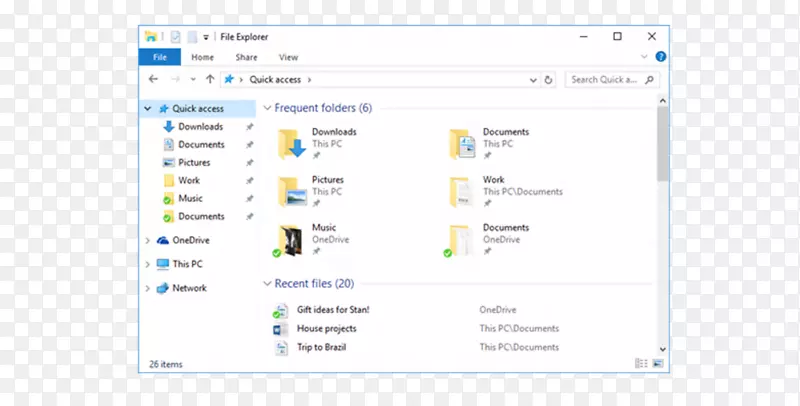Click the Quick access star in address bar
This screenshot has width=800, height=406.
[229, 79]
